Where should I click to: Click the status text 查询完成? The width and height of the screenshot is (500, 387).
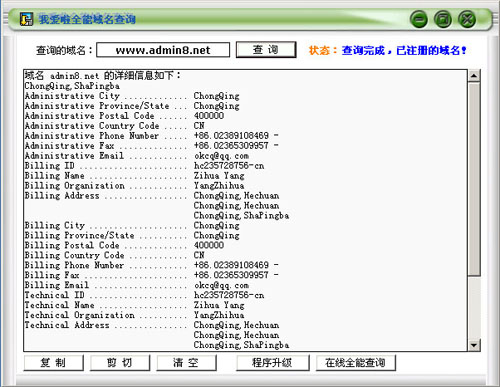point(363,50)
